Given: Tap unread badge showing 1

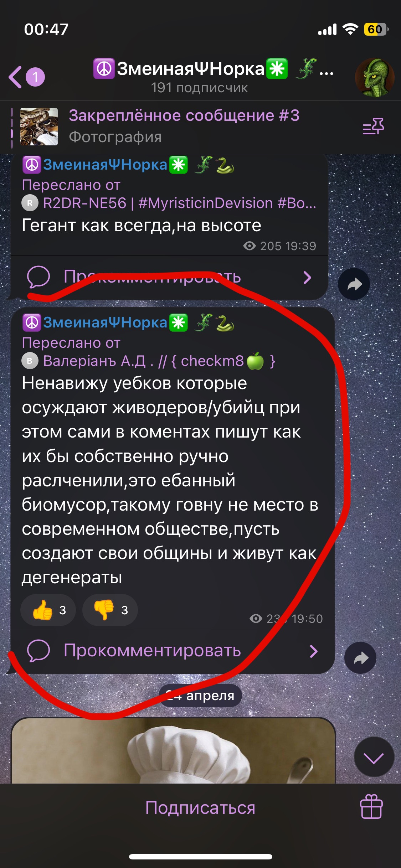Looking at the screenshot, I should [x=35, y=77].
